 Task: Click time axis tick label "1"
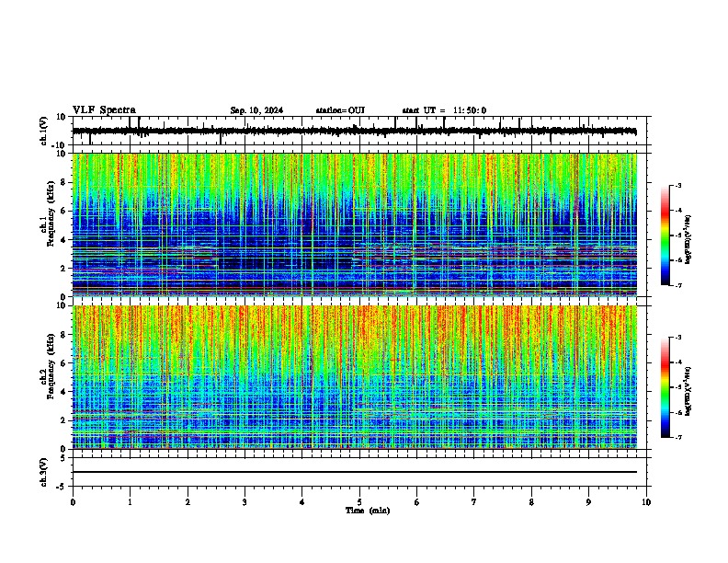[130, 502]
